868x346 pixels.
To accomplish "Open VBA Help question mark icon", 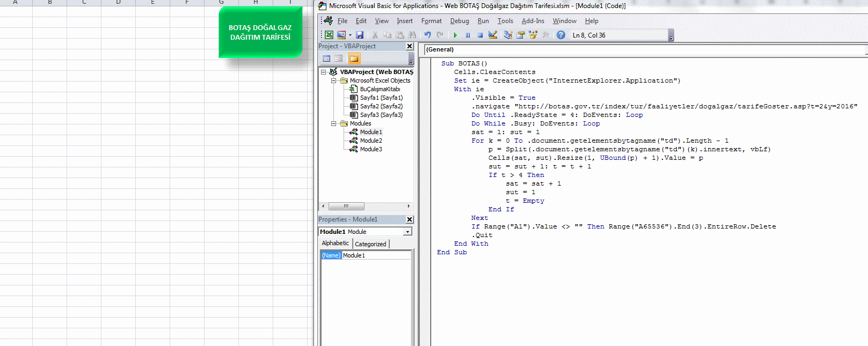I will click(560, 35).
